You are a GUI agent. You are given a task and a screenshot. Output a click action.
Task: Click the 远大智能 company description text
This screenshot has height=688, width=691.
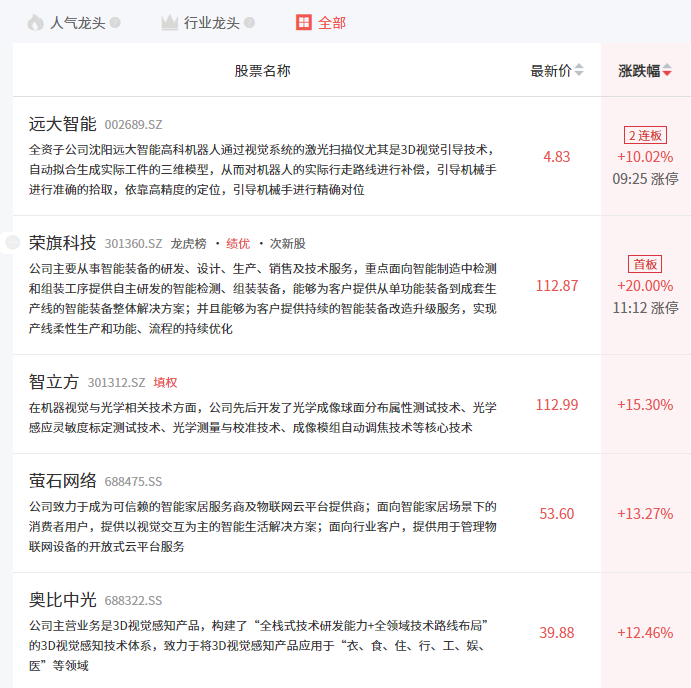[x=263, y=170]
